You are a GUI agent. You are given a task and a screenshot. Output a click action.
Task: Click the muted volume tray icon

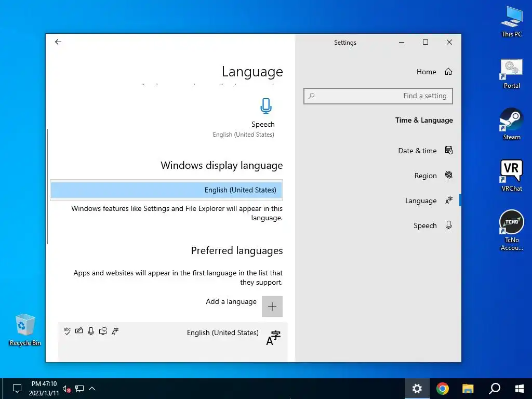[66, 389]
